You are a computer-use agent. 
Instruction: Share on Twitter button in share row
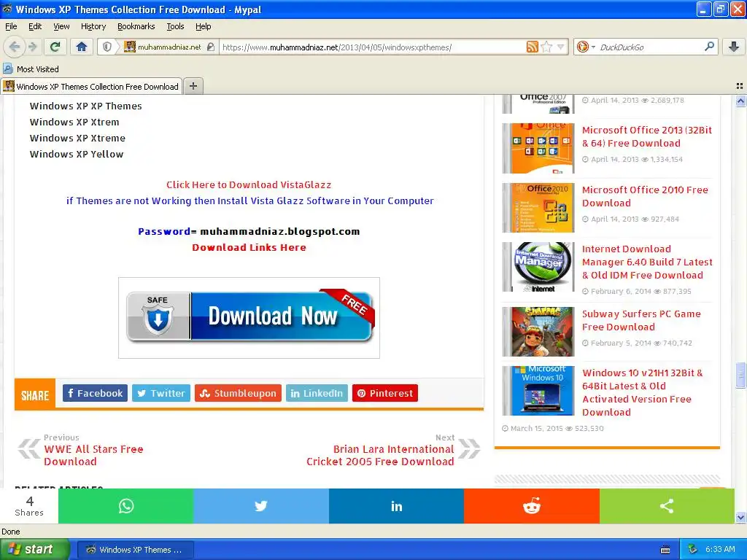[x=161, y=393]
